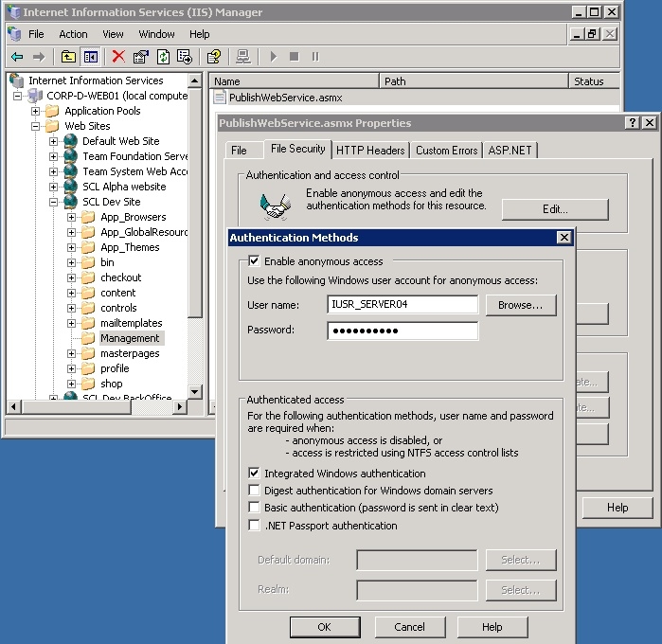The height and width of the screenshot is (644, 662).
Task: Enable .NET Passport authentication checkbox
Action: [x=254, y=525]
